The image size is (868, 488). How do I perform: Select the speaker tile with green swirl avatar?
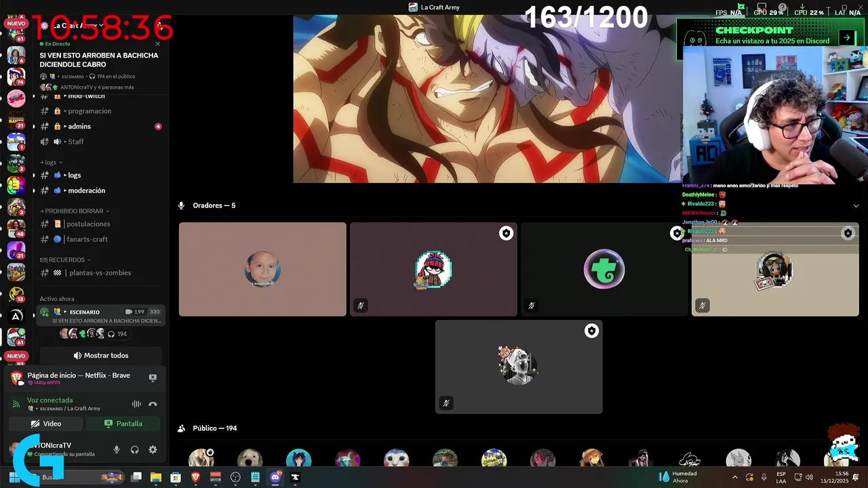click(x=604, y=269)
